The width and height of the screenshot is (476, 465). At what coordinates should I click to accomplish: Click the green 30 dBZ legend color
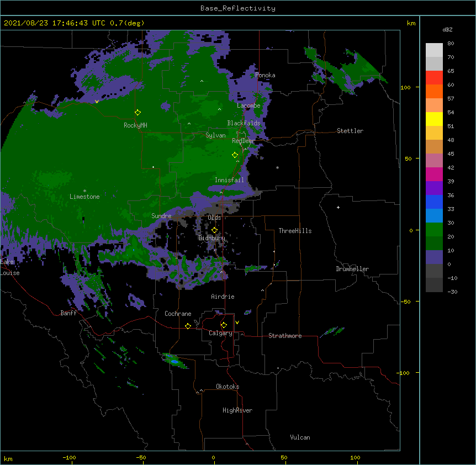tap(434, 230)
